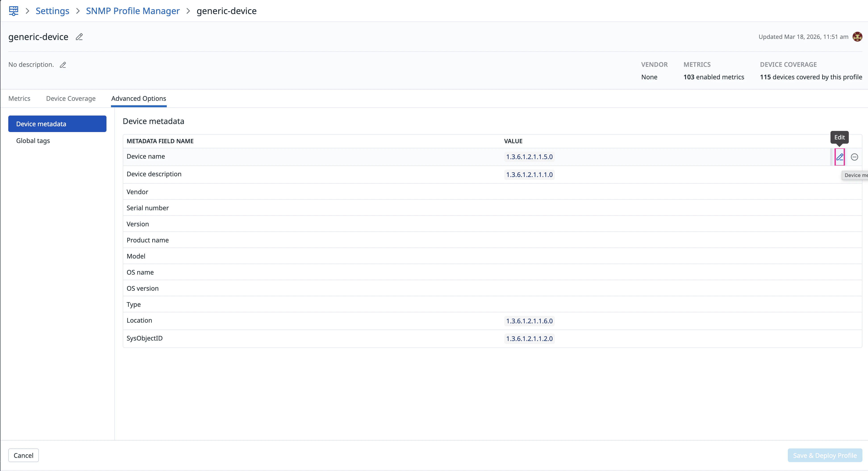Select the SysObjectID metadata row
This screenshot has width=868, height=471.
pyautogui.click(x=144, y=338)
